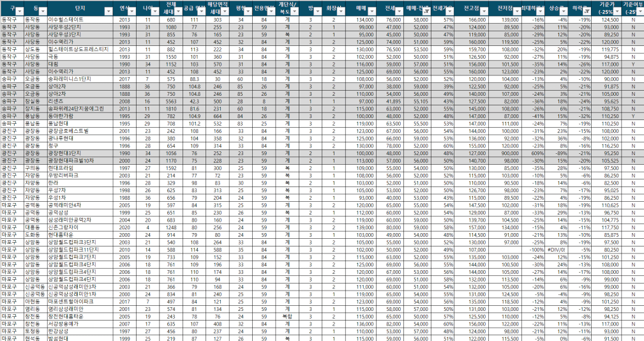644x341 pixels.
Task: Open the 단지 column filter dropdown
Action: click(109, 11)
